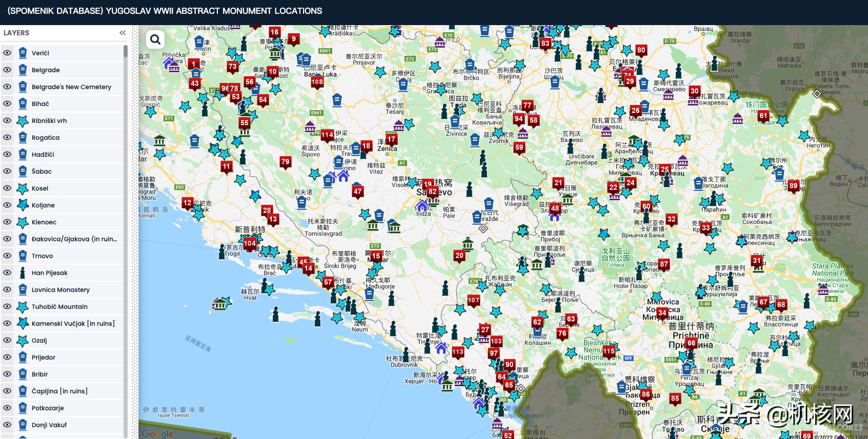Select the Trnovo layer name
The height and width of the screenshot is (439, 868).
coord(42,256)
